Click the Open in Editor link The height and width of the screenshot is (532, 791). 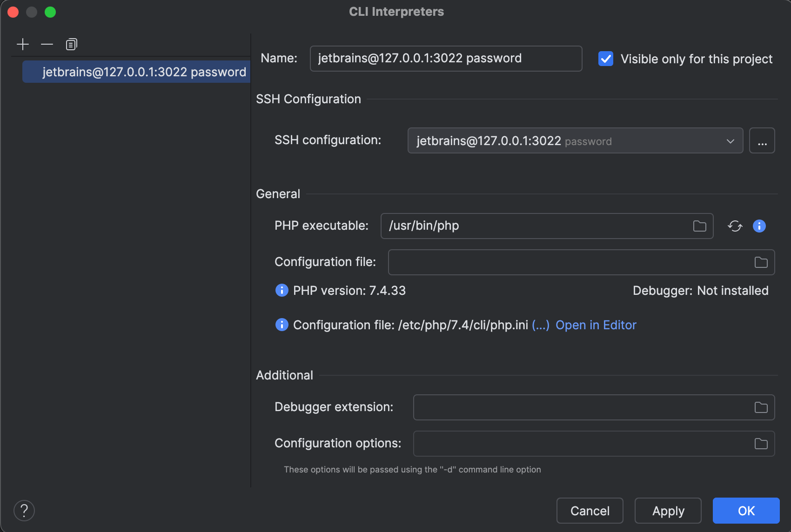point(596,325)
